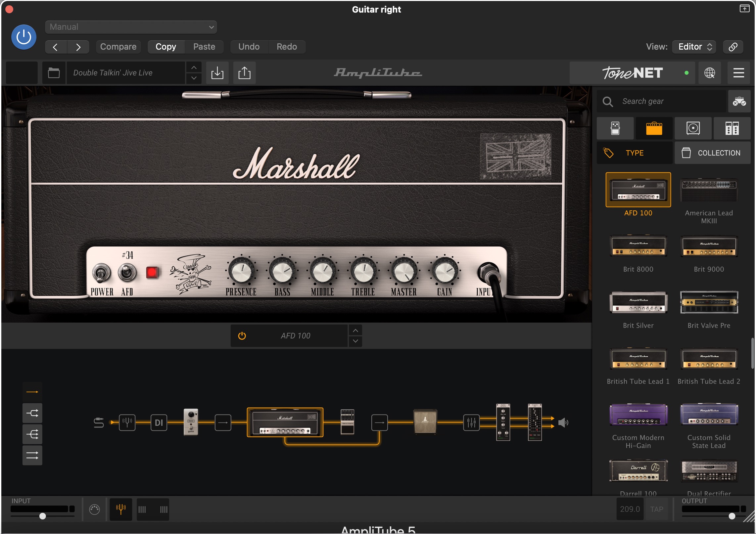The image size is (756, 534).
Task: Open the View Editor dropdown
Action: tap(694, 47)
